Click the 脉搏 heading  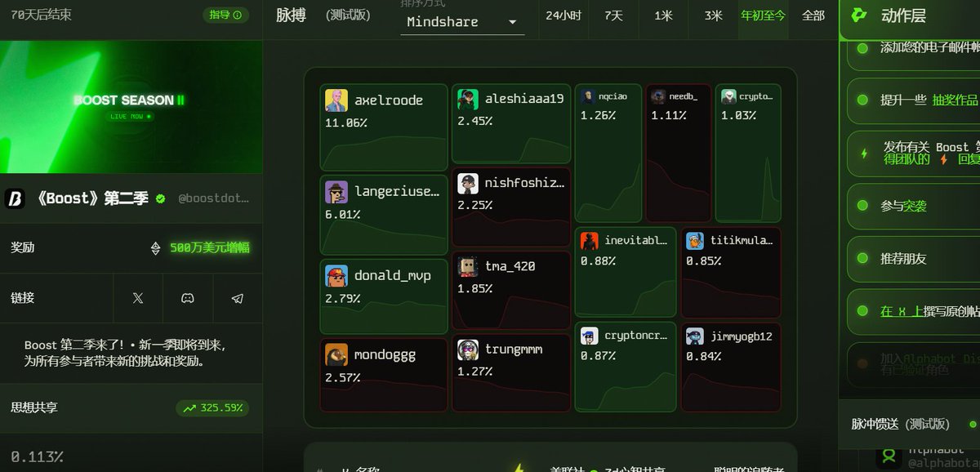tap(291, 15)
